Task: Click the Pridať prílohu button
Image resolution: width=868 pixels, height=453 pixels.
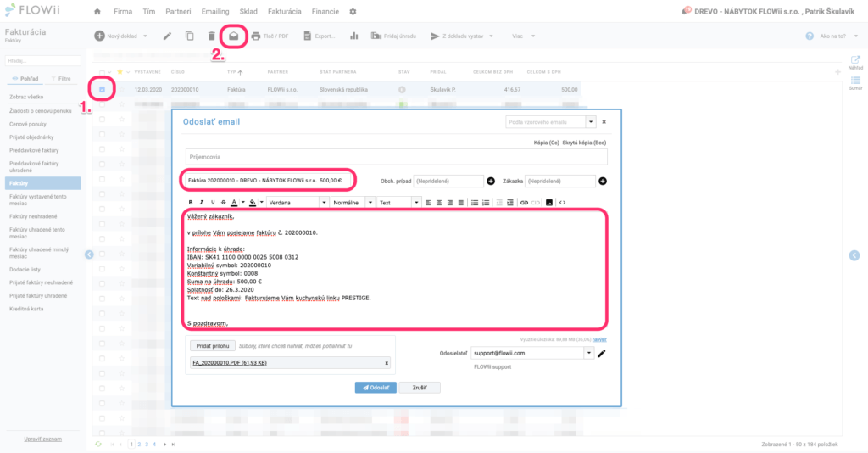Action: (213, 346)
